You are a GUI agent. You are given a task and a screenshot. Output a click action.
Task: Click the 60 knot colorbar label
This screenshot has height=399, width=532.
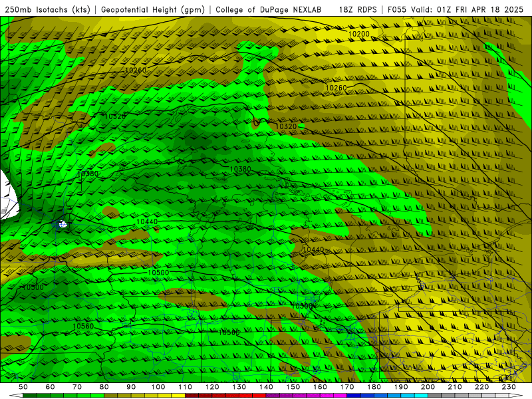coord(51,387)
